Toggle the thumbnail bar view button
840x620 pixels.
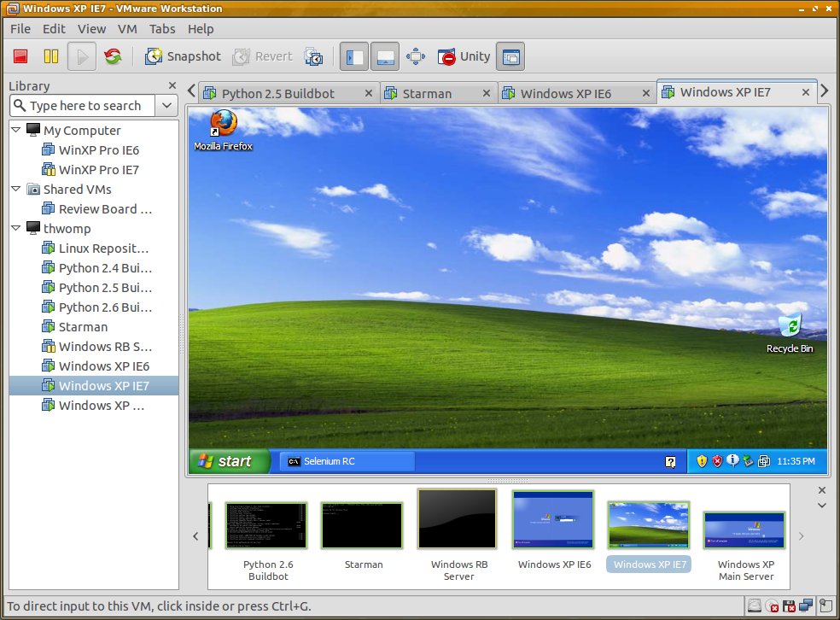pyautogui.click(x=385, y=56)
